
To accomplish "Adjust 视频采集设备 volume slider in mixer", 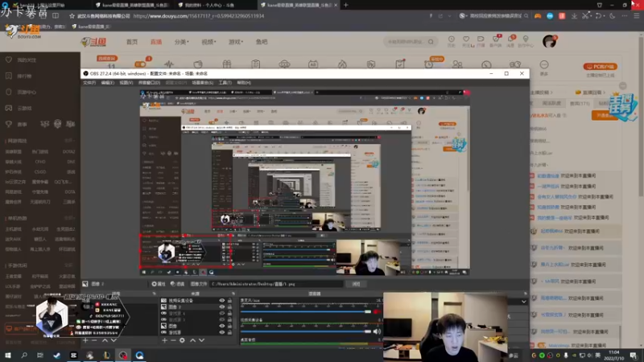I will (x=307, y=331).
